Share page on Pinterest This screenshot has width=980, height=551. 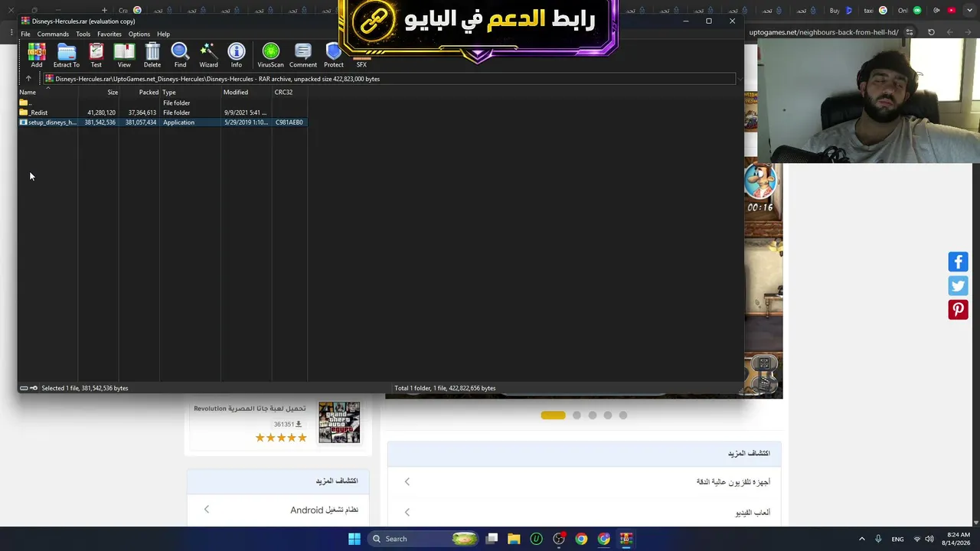point(958,309)
